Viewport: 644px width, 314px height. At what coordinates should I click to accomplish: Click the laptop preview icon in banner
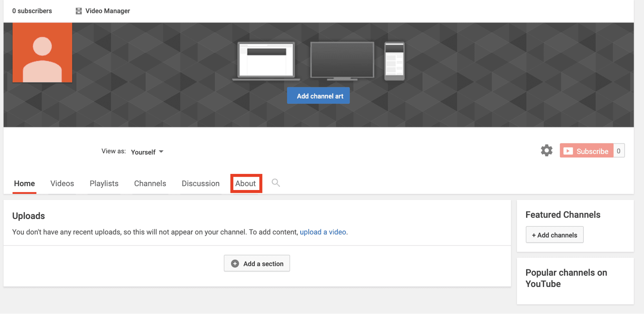266,61
